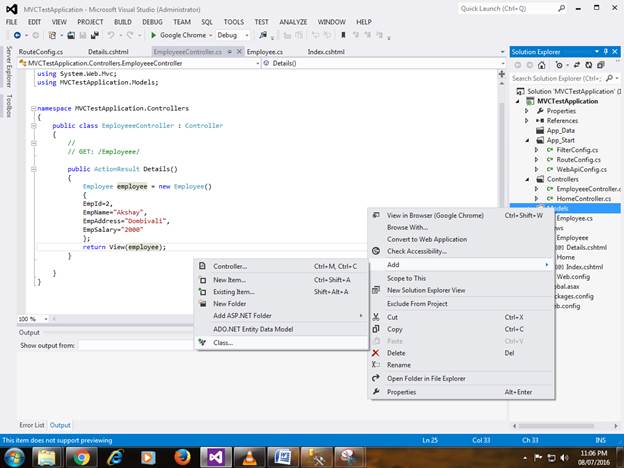Screen dimensions: 624x468
Task: Expand the Properties node in Solution Explorer
Action: (x=527, y=111)
